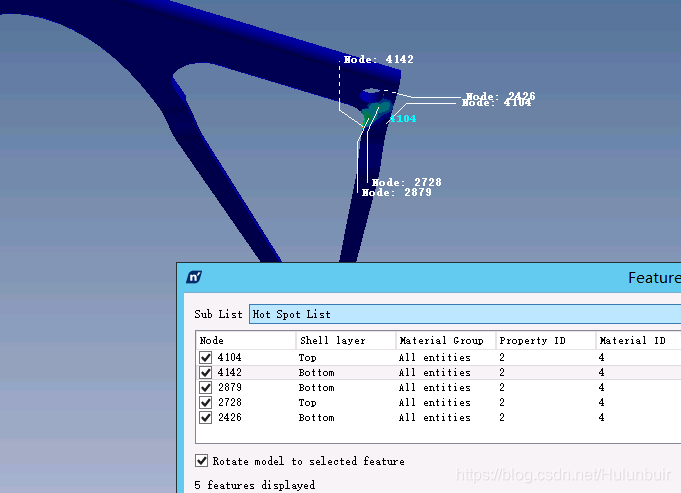Click the 'Node: 4142' label in viewport
681x493 pixels.
click(379, 59)
